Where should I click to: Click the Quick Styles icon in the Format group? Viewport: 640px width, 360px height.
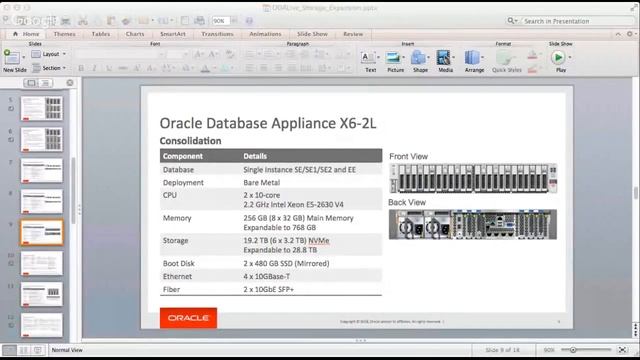tap(504, 58)
